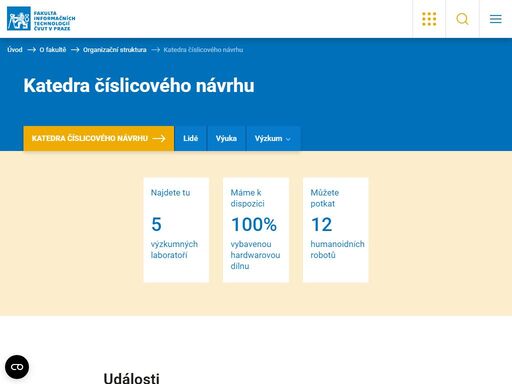The width and height of the screenshot is (512, 384).
Task: Click the Katedra číslicového návrhu page heading
Action: click(x=139, y=86)
